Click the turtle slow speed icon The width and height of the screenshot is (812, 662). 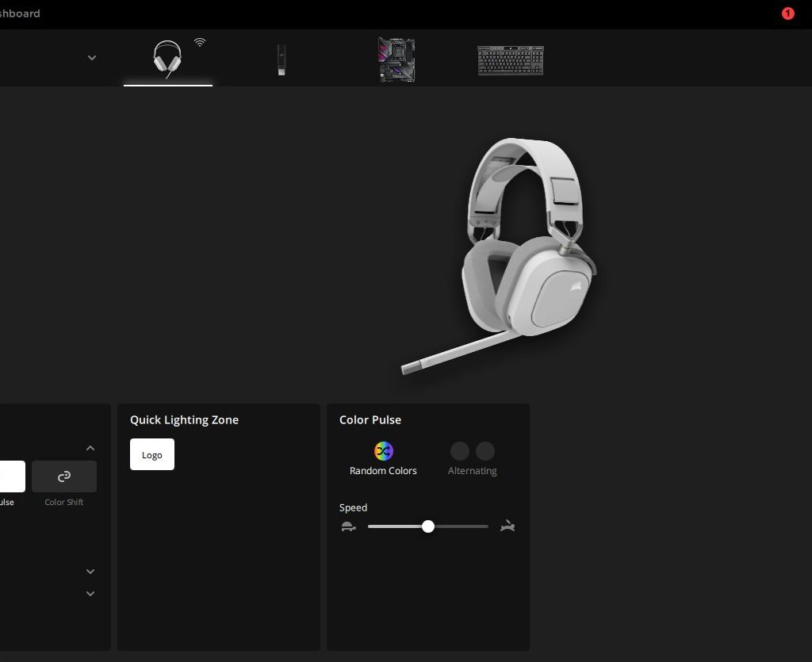tap(348, 526)
